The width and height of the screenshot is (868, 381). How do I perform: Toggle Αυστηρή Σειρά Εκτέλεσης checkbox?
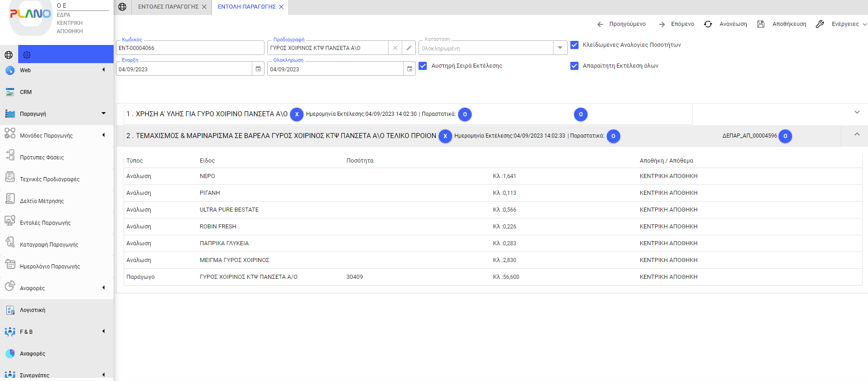click(423, 66)
